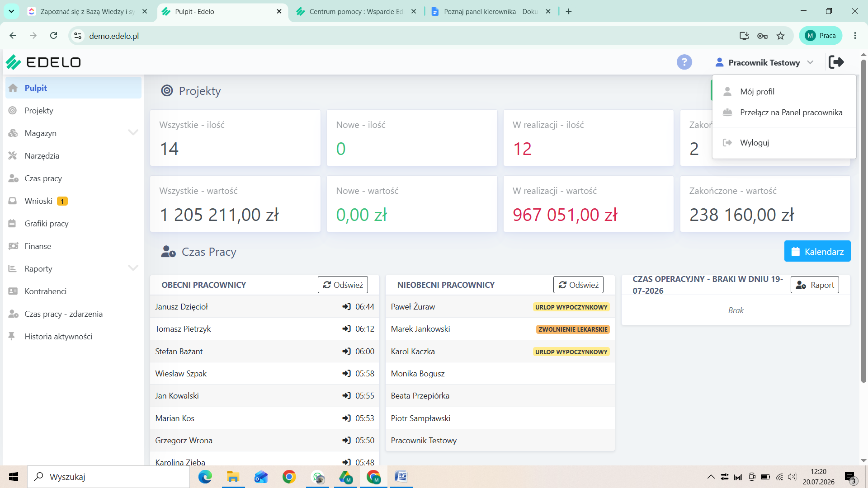Expand the Raporty sidebar submenu
Image resolution: width=868 pixels, height=488 pixels.
133,268
